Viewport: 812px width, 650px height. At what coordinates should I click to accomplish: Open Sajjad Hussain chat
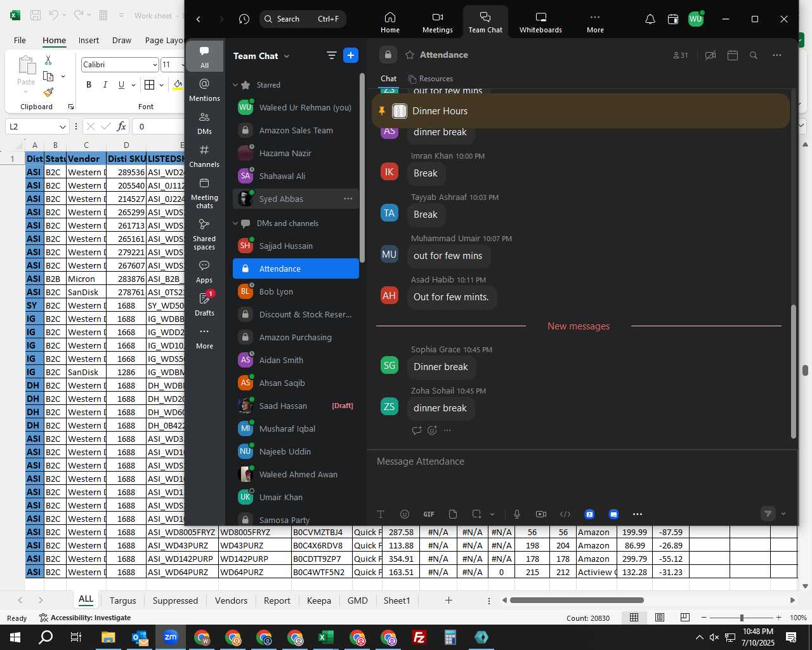pos(296,246)
